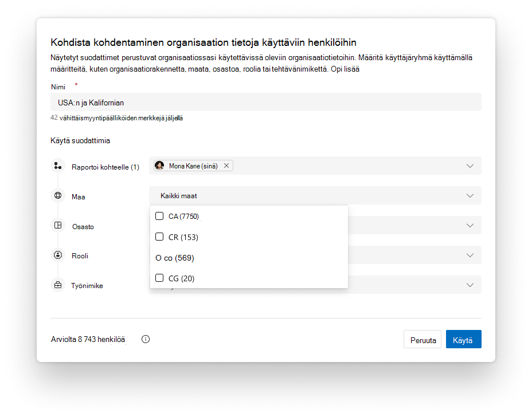Click the Nimi input field
Viewport: 532px width, 417px height.
(x=265, y=102)
